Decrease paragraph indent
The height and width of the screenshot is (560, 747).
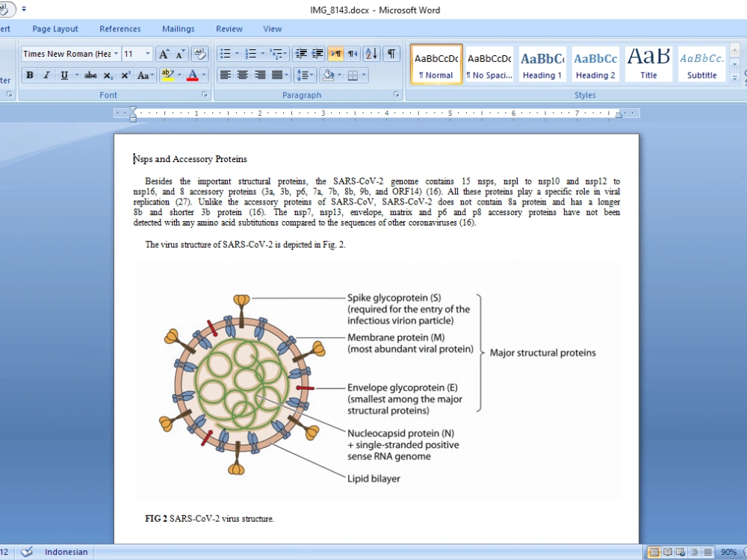point(300,54)
